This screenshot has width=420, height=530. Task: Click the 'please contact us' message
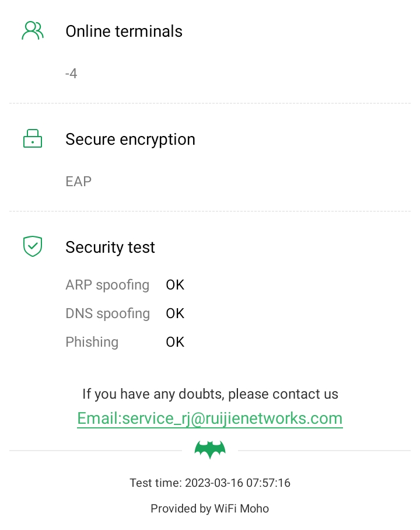coord(210,394)
